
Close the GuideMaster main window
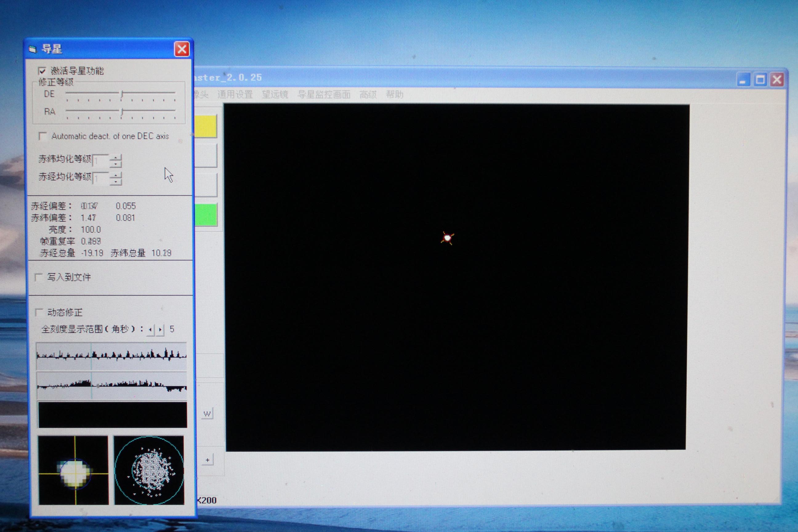point(777,80)
